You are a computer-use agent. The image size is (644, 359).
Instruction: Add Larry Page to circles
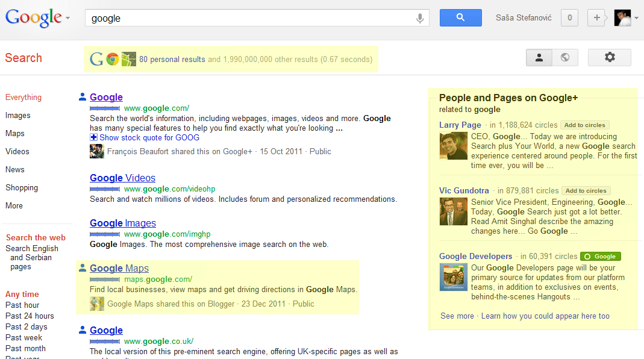coord(584,125)
